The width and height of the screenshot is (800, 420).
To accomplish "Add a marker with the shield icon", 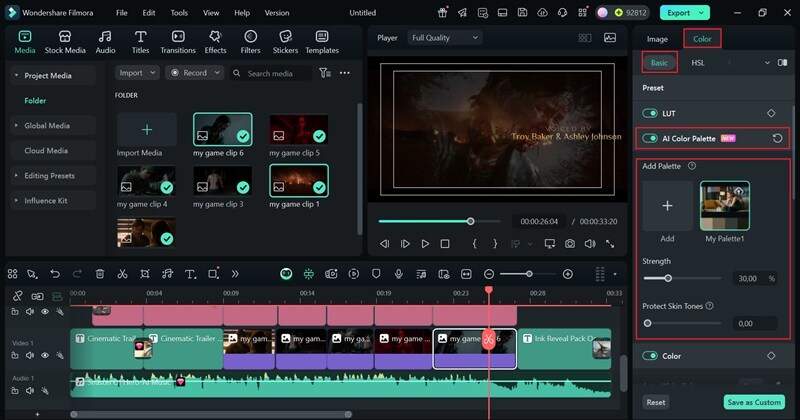I will [376, 274].
